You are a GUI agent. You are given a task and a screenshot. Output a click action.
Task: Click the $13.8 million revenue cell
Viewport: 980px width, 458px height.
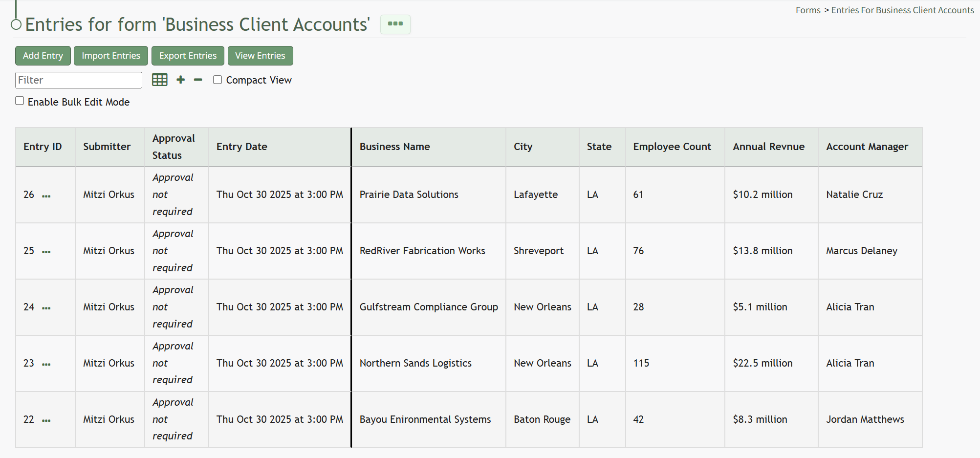tap(771, 251)
